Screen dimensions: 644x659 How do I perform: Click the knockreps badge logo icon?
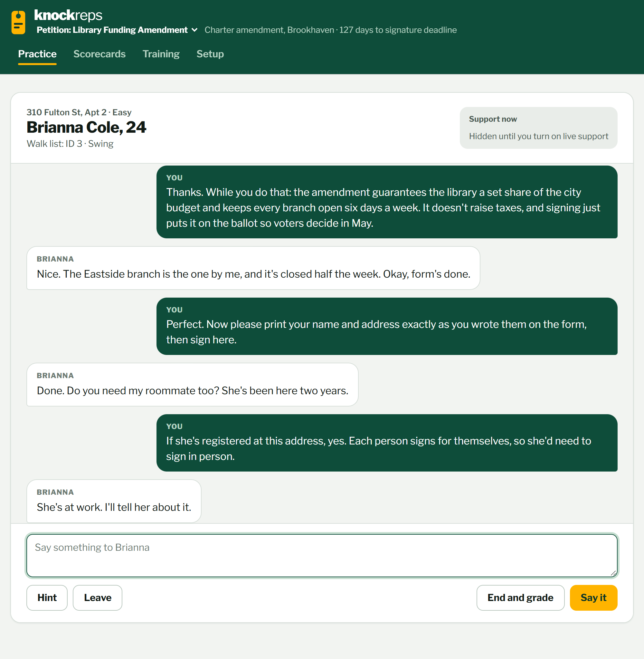click(18, 22)
